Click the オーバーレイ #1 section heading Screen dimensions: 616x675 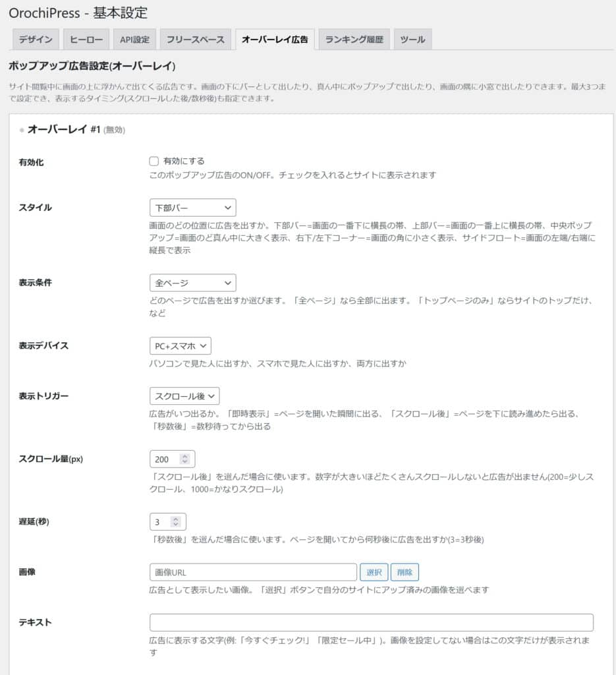point(63,130)
